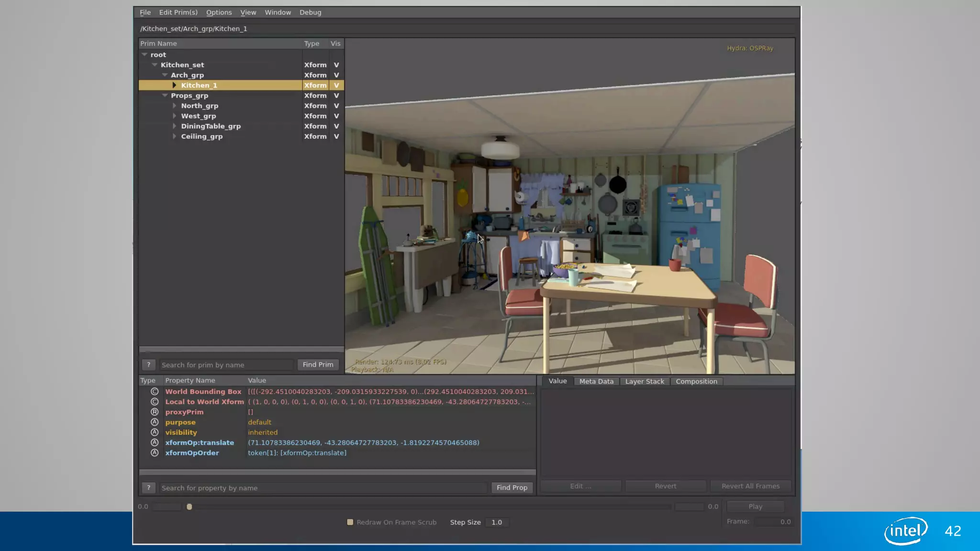Viewport: 980px width, 551px height.
Task: Expand the Ceiling_grp tree node
Action: (174, 136)
